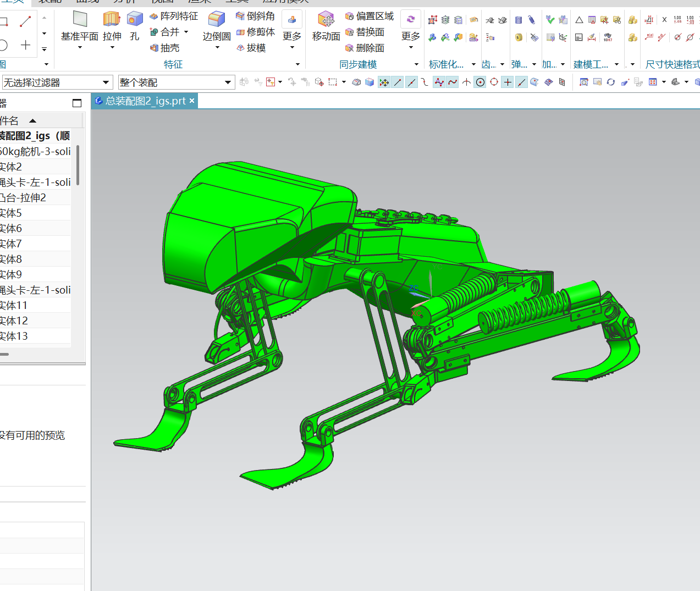
Task: Activate the 拉伸 extrude tool
Action: click(x=112, y=26)
